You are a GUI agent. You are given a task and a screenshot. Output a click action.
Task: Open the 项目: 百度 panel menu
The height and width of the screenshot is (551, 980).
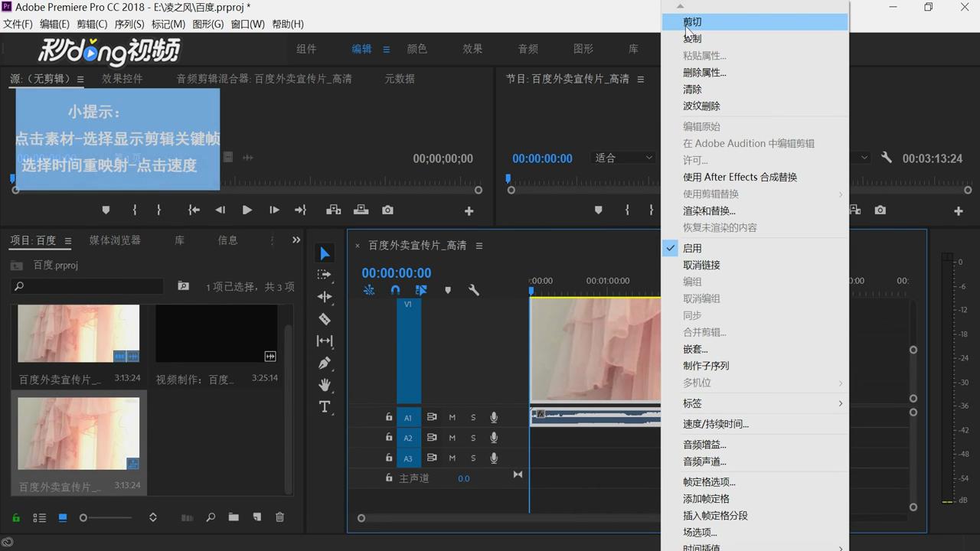point(67,240)
